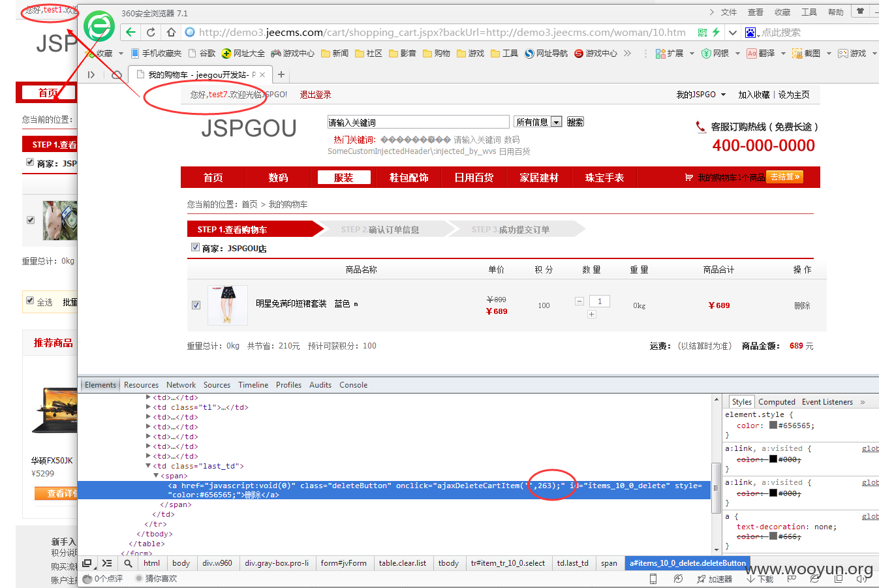Click the 设为主页 link
The width and height of the screenshot is (879, 588).
click(794, 95)
